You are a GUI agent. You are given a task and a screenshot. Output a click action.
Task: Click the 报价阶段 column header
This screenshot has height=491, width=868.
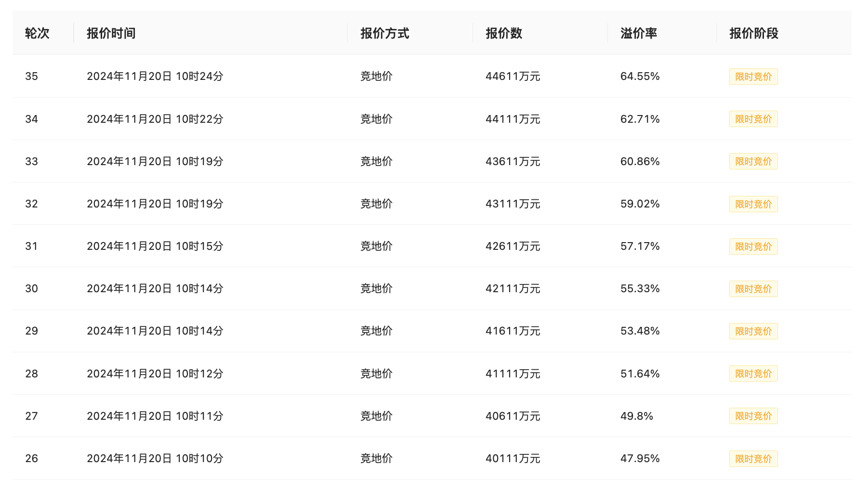click(754, 33)
